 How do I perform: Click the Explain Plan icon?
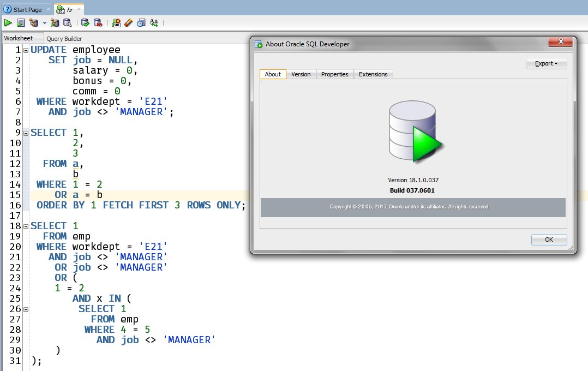point(34,23)
